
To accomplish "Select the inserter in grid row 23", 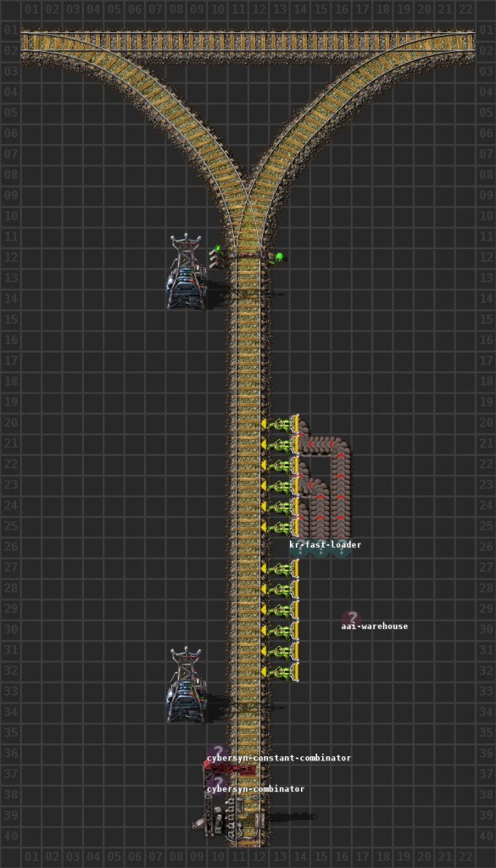I will coord(280,486).
